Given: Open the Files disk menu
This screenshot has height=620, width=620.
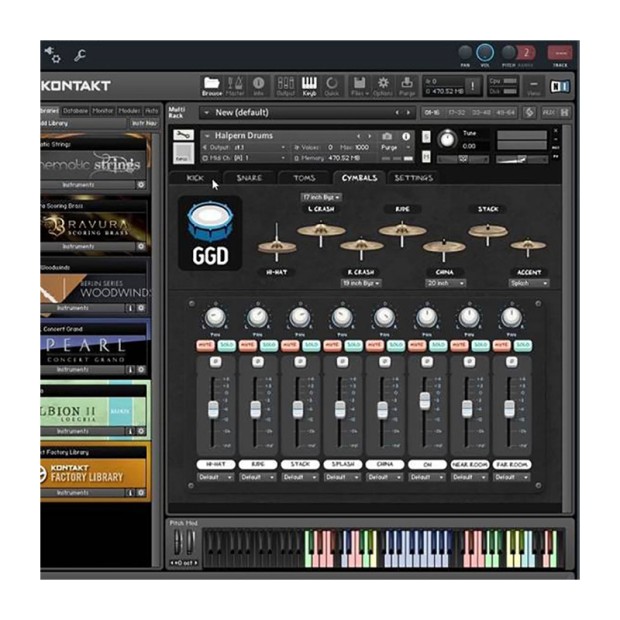Looking at the screenshot, I should tap(359, 86).
